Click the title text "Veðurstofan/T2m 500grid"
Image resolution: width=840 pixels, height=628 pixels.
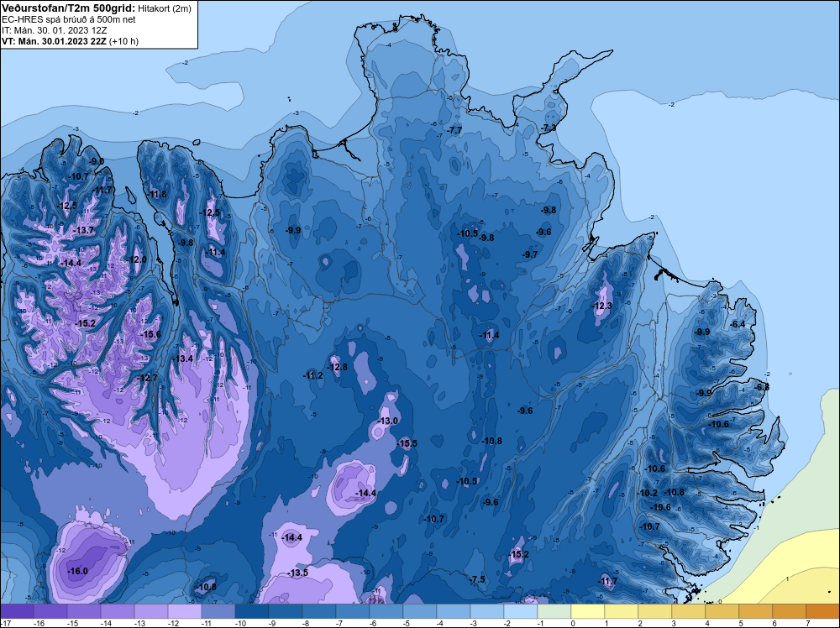(66, 8)
